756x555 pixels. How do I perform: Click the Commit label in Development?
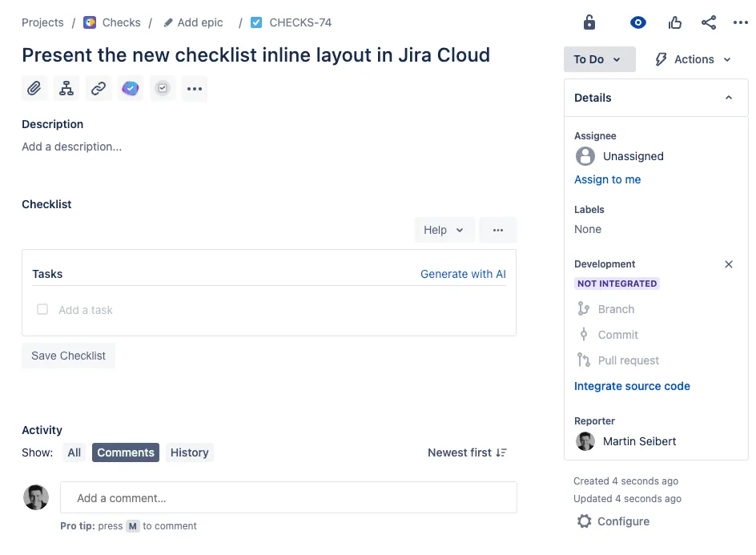click(x=617, y=335)
